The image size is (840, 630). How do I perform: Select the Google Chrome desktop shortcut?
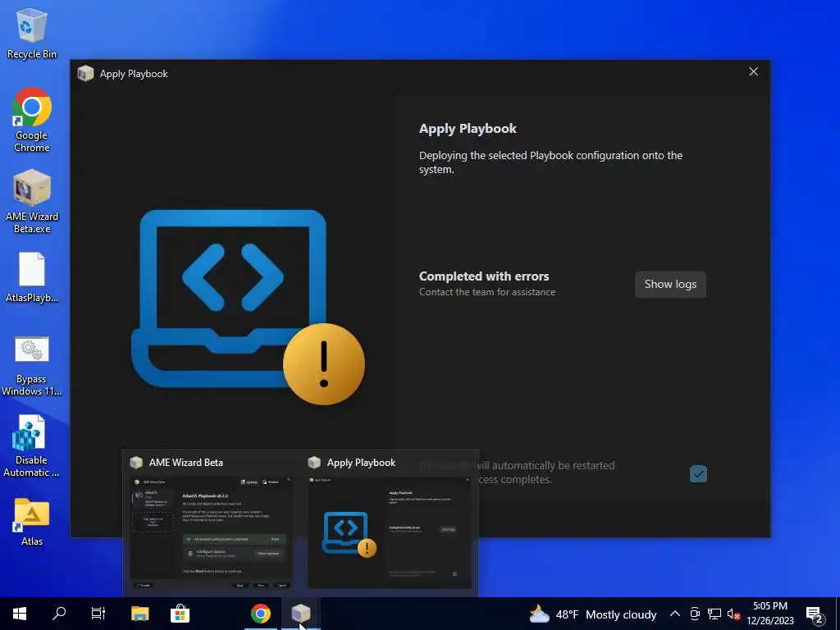pyautogui.click(x=32, y=120)
